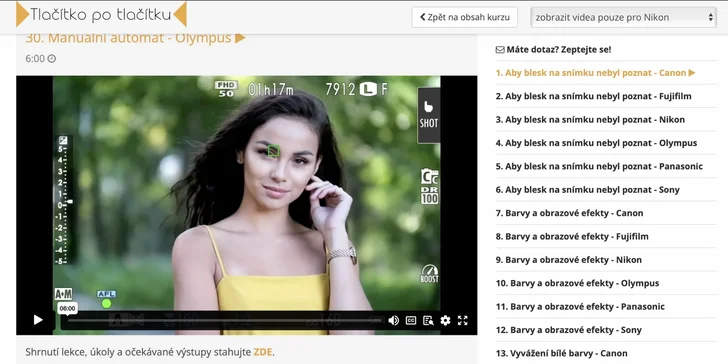Click the clock icon next to 6:00
This screenshot has height=364, width=728.
52,58
